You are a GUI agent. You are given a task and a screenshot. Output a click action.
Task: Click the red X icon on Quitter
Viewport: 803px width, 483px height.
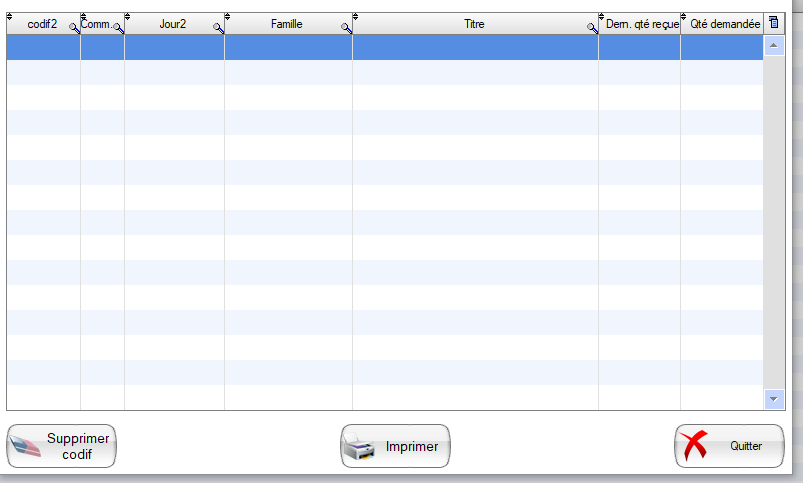click(695, 447)
